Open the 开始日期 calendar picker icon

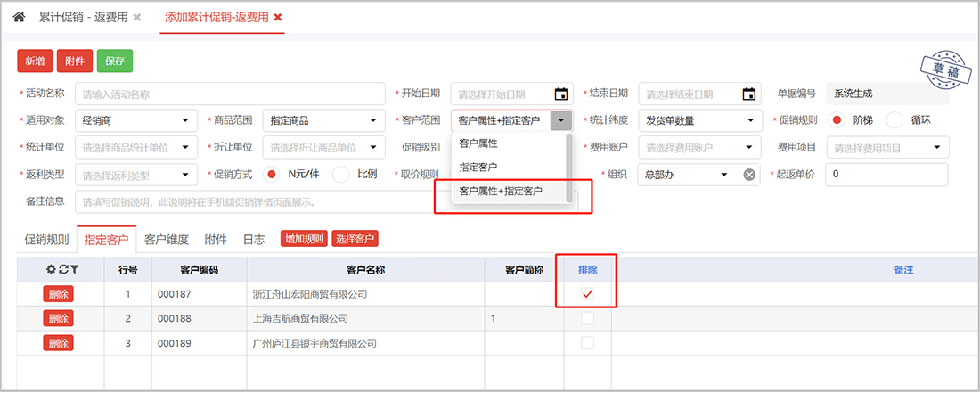[560, 94]
